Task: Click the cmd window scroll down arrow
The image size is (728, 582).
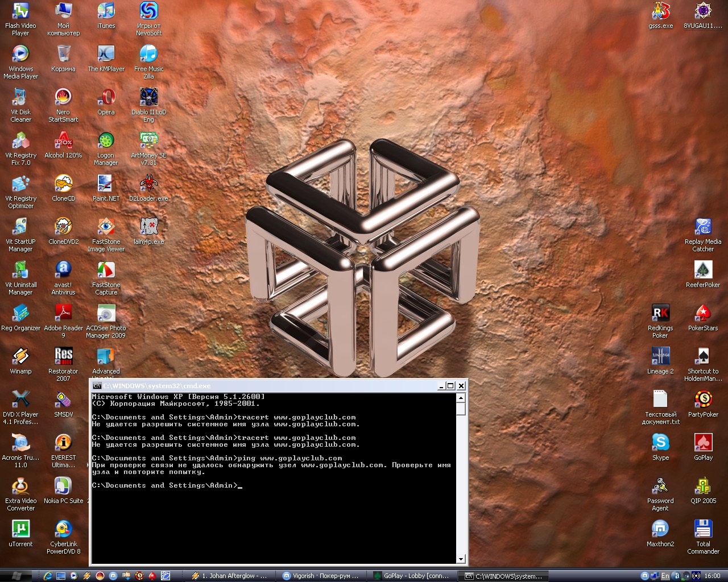Action: pos(461,559)
